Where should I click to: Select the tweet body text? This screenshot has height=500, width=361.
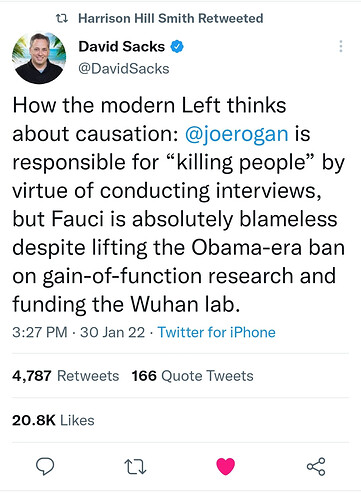(179, 205)
